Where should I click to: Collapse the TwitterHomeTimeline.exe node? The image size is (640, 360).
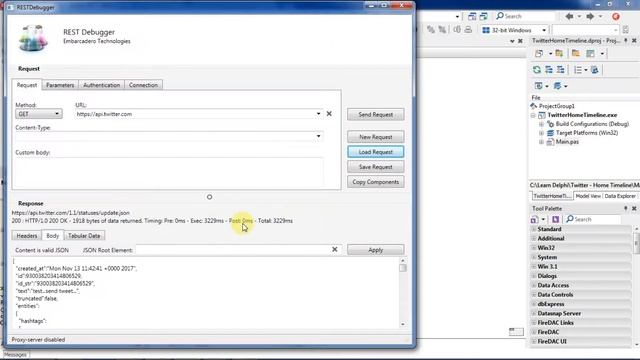point(533,115)
